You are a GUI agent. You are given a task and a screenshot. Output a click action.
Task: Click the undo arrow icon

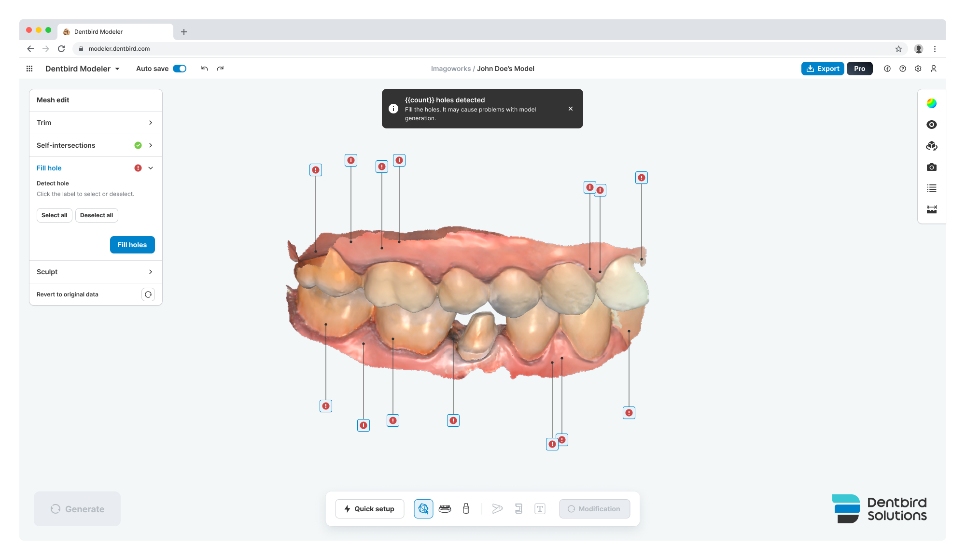pos(205,69)
